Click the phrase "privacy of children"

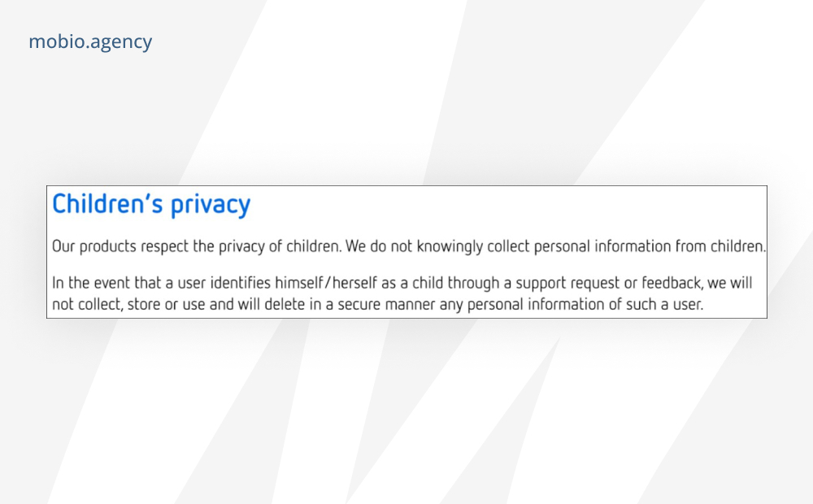tap(279, 246)
